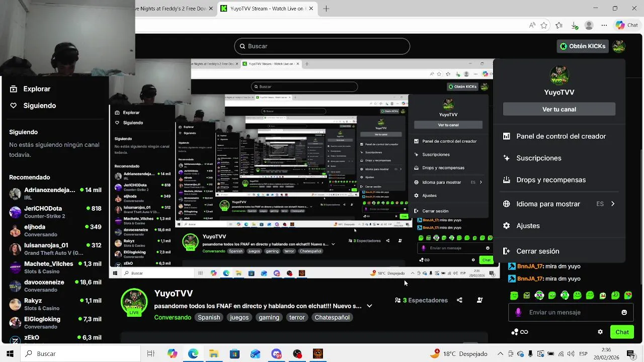Click Ver tu canal button
This screenshot has height=362, width=644.
559,109
